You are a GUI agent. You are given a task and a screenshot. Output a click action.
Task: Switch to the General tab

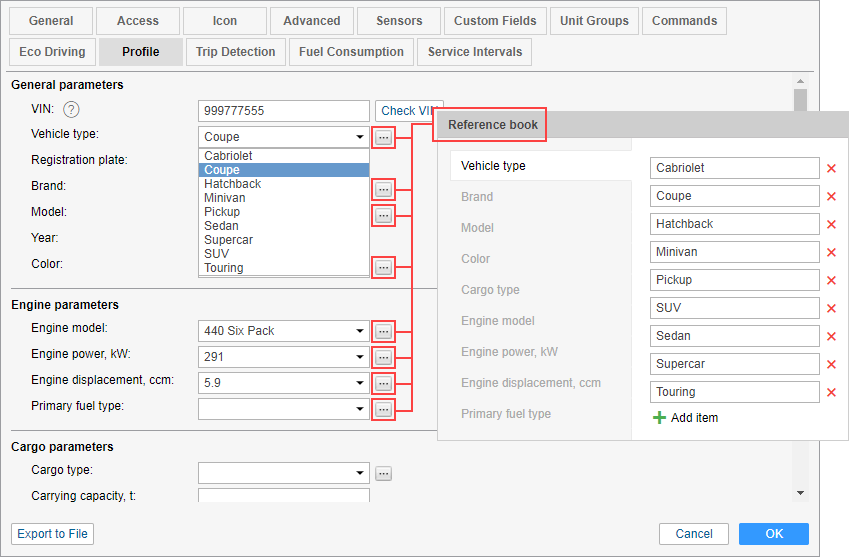tap(51, 21)
